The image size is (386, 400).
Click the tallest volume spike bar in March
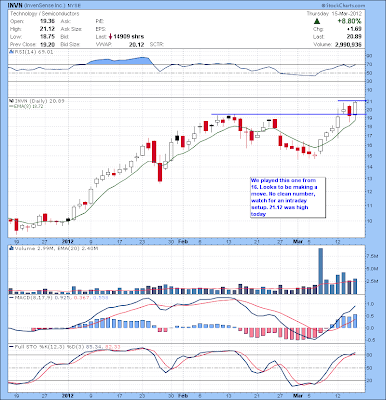click(321, 271)
